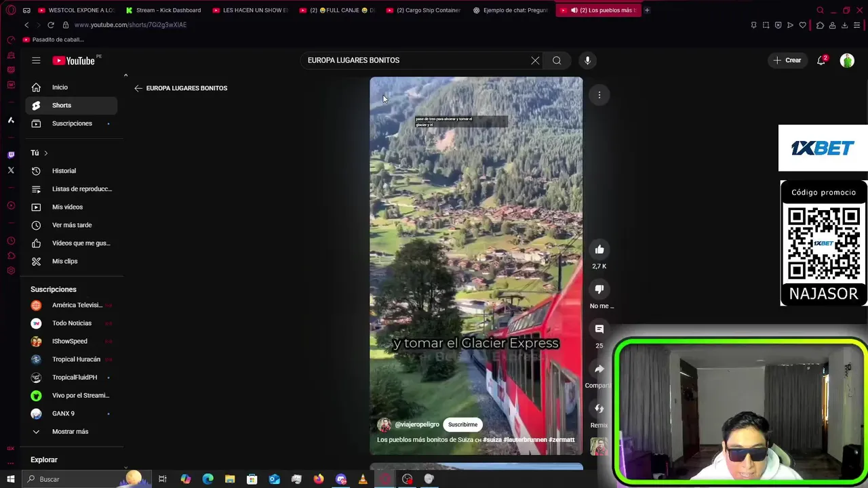The image size is (868, 488).
Task: Open Firefox from taskbar
Action: pyautogui.click(x=319, y=479)
